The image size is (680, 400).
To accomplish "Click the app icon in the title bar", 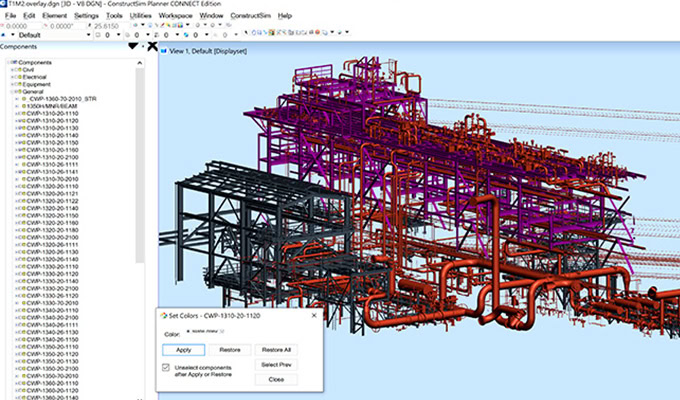I will pyautogui.click(x=4, y=4).
